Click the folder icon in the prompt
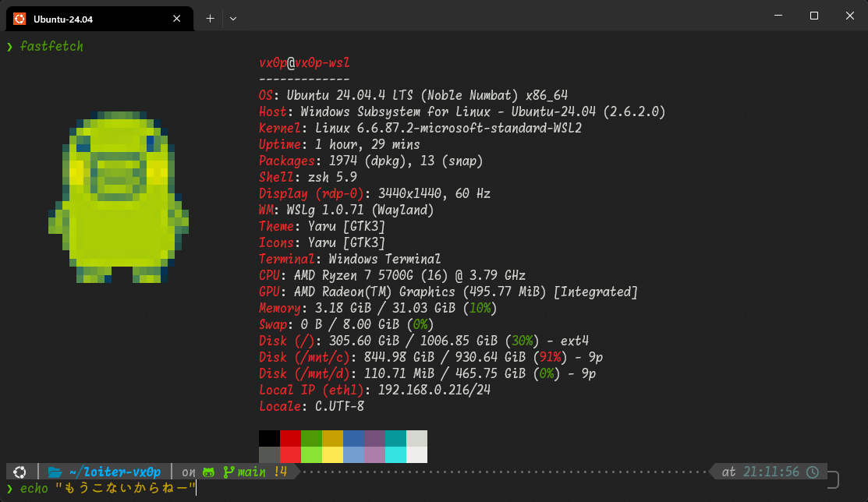 (55, 472)
